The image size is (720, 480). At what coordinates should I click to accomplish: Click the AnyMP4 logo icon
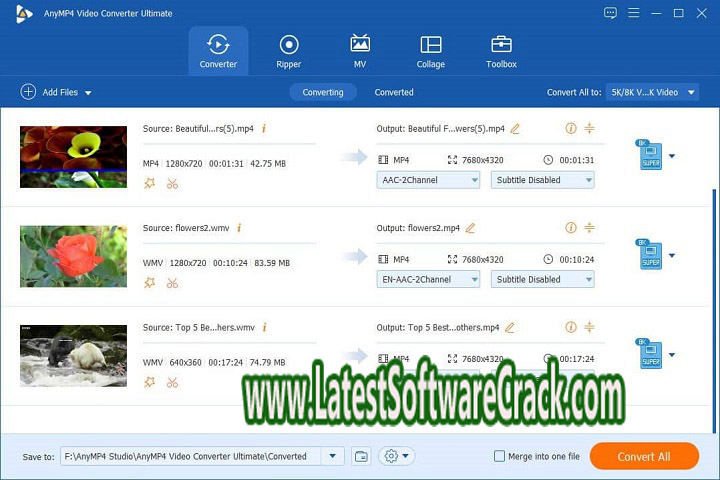point(24,13)
